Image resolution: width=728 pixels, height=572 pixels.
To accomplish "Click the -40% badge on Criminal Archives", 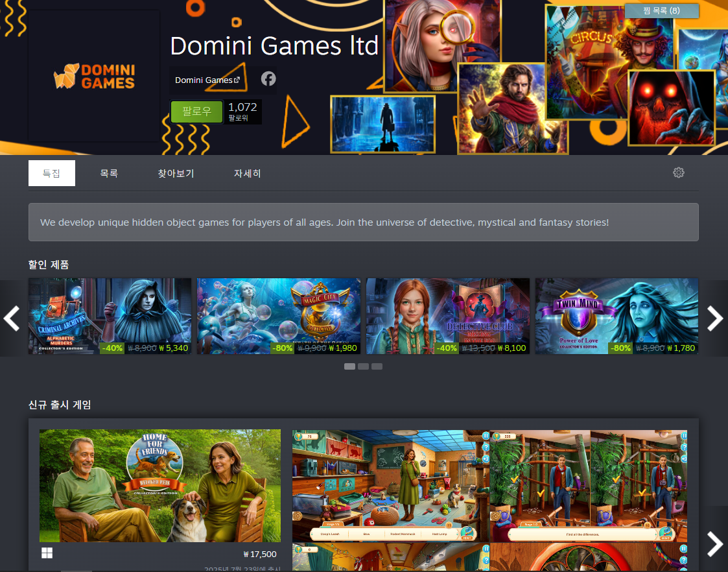I will (x=112, y=348).
